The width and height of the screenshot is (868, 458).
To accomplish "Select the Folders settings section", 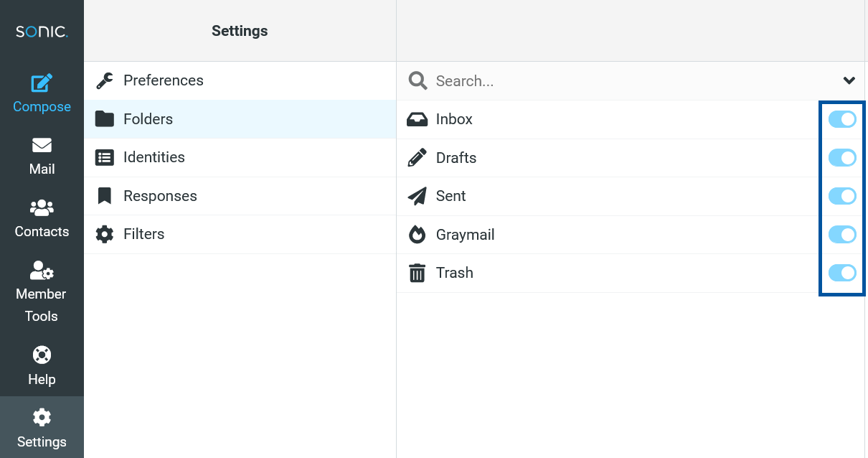I will (240, 119).
